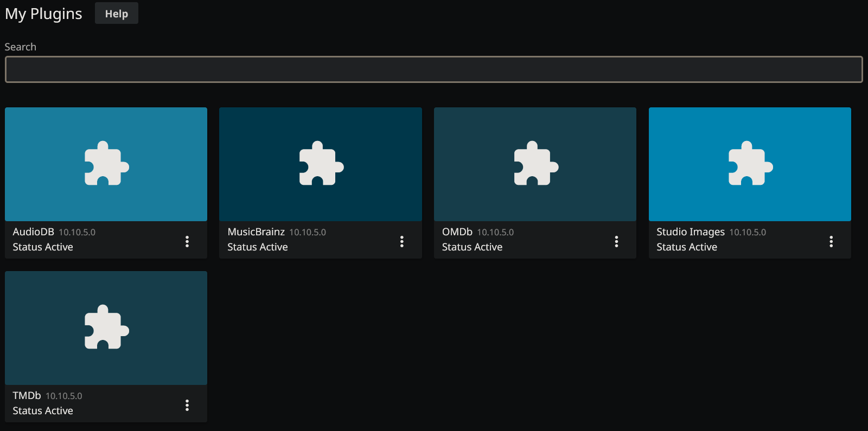Select the AudioDB plugin name
868x431 pixels.
click(33, 232)
